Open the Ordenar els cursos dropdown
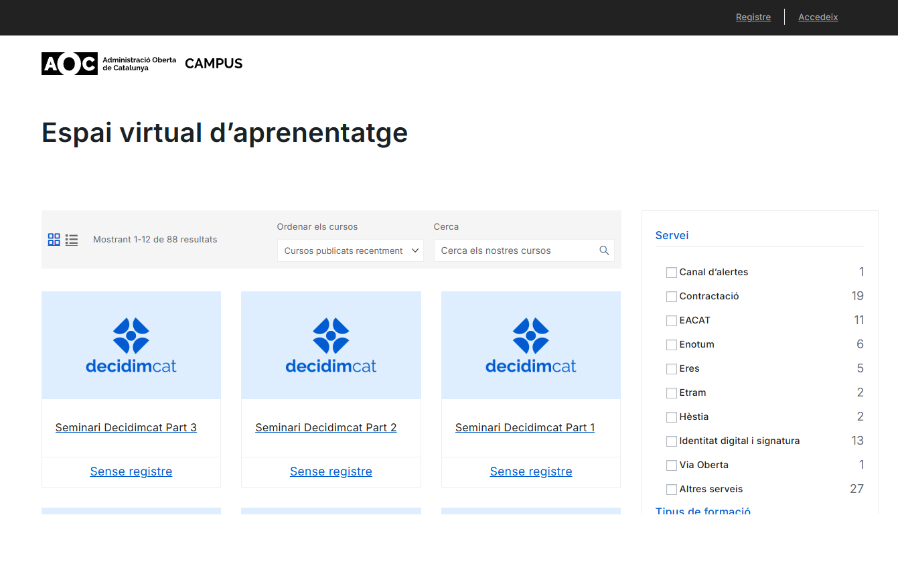 pos(350,250)
